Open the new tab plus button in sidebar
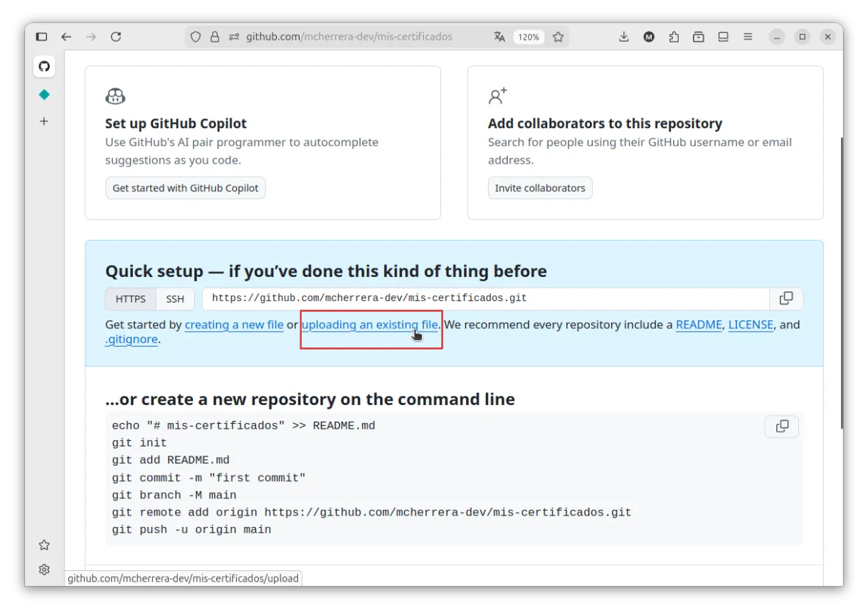Screen dimensions: 868x613 coord(44,122)
